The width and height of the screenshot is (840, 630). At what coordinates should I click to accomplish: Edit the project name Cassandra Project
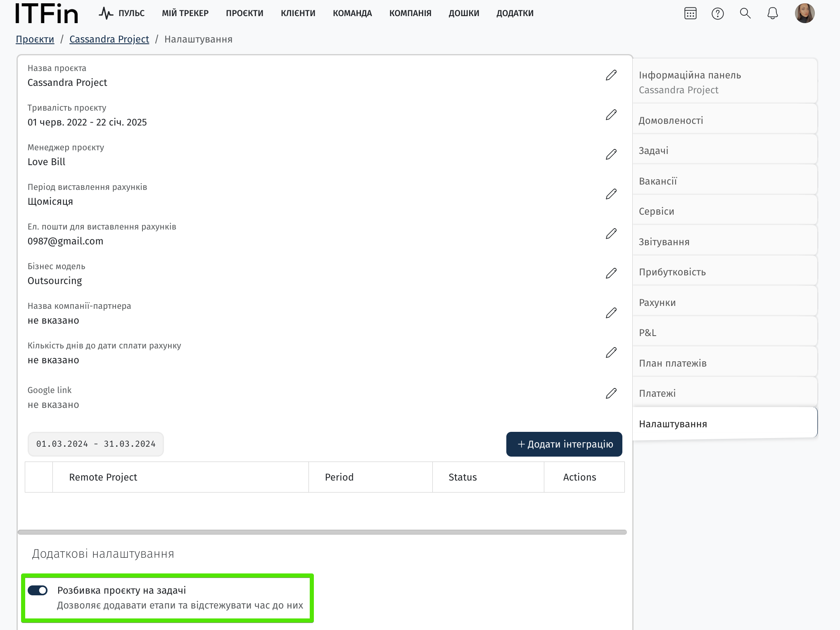click(611, 75)
